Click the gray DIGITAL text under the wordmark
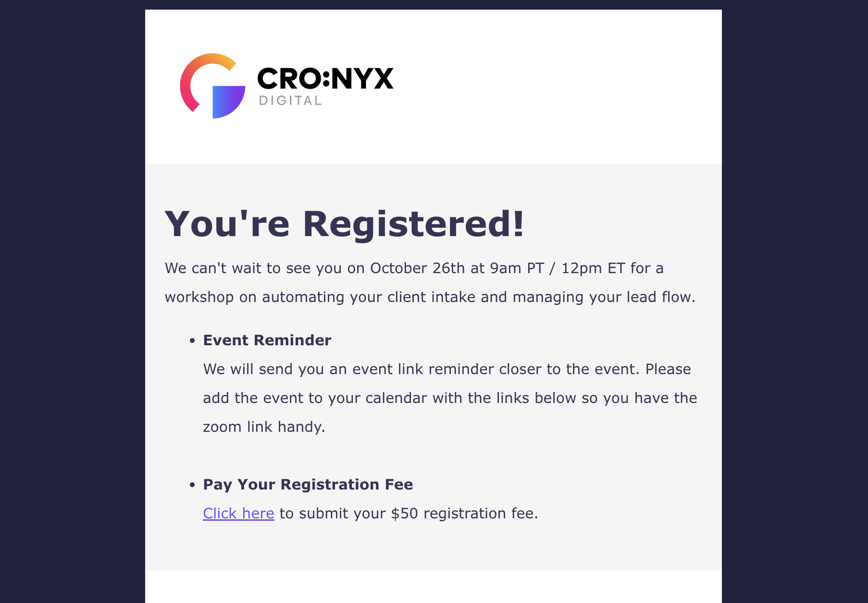Screen dimensions: 868x603 [x=290, y=100]
